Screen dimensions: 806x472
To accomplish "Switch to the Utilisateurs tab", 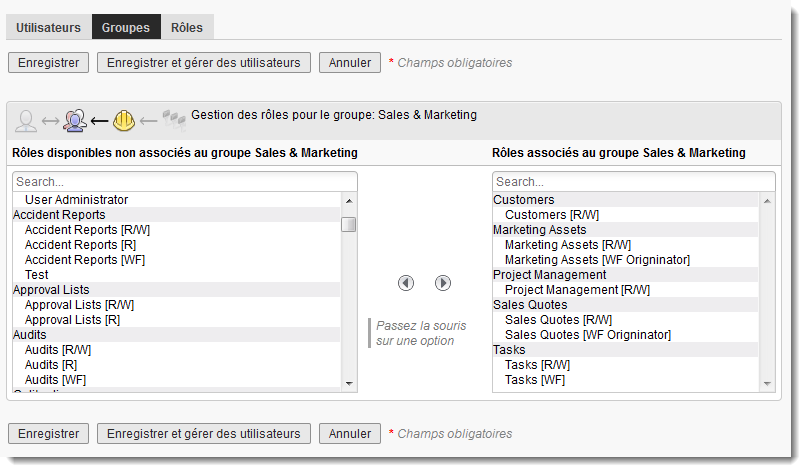I will [x=49, y=28].
